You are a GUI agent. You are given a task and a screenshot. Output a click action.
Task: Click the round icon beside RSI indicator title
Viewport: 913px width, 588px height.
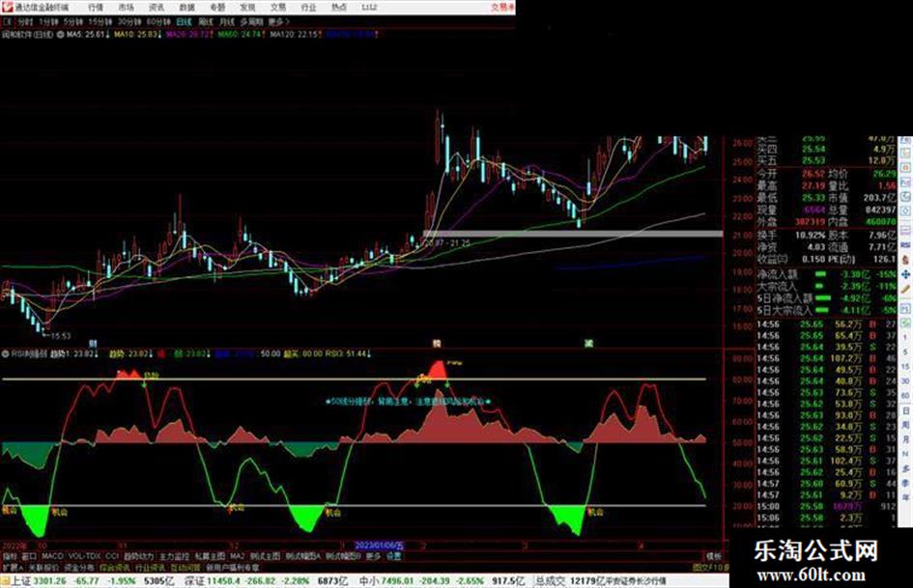(x=5, y=353)
